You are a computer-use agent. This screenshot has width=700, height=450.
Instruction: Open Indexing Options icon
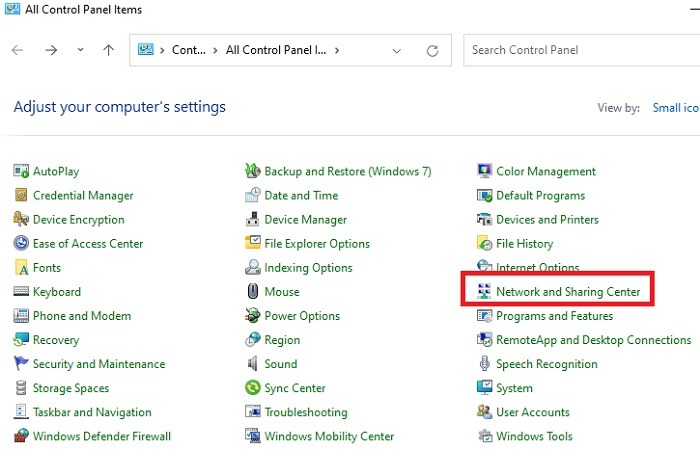pyautogui.click(x=253, y=267)
